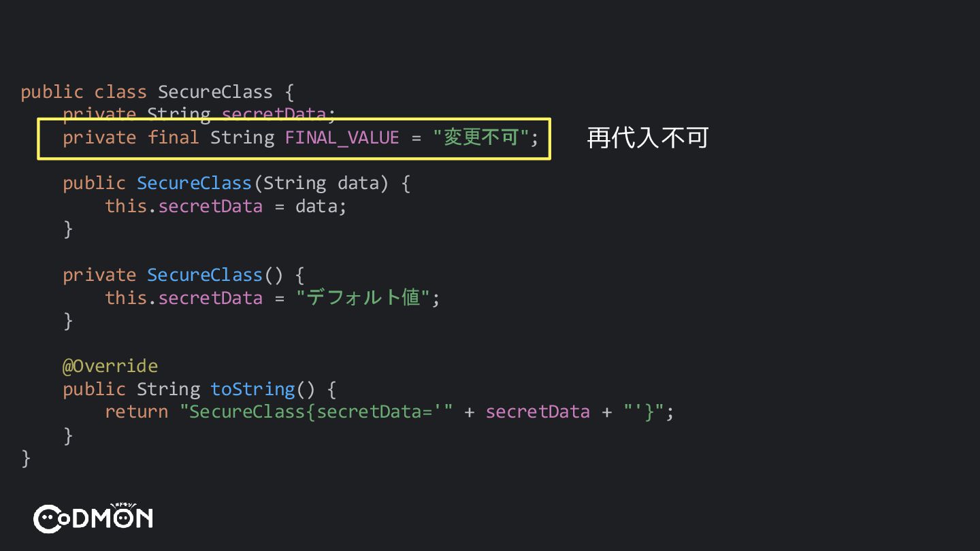Click the return keyword

[x=136, y=412]
